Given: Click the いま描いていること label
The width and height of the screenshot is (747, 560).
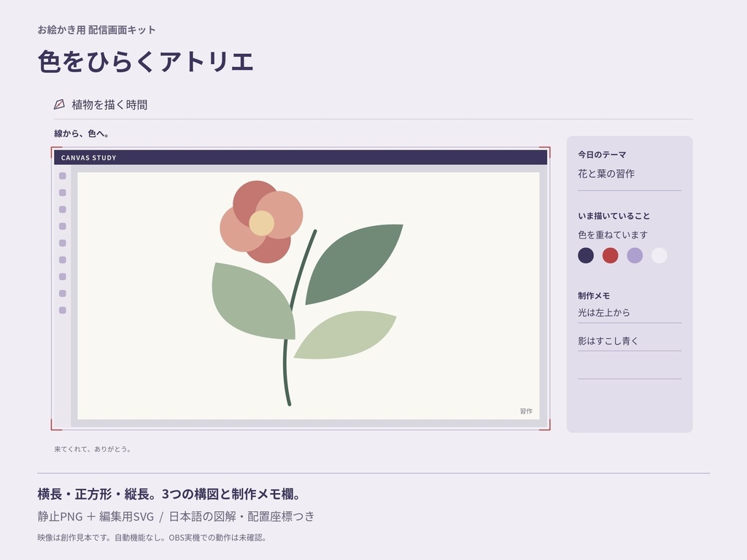Looking at the screenshot, I should pyautogui.click(x=614, y=216).
